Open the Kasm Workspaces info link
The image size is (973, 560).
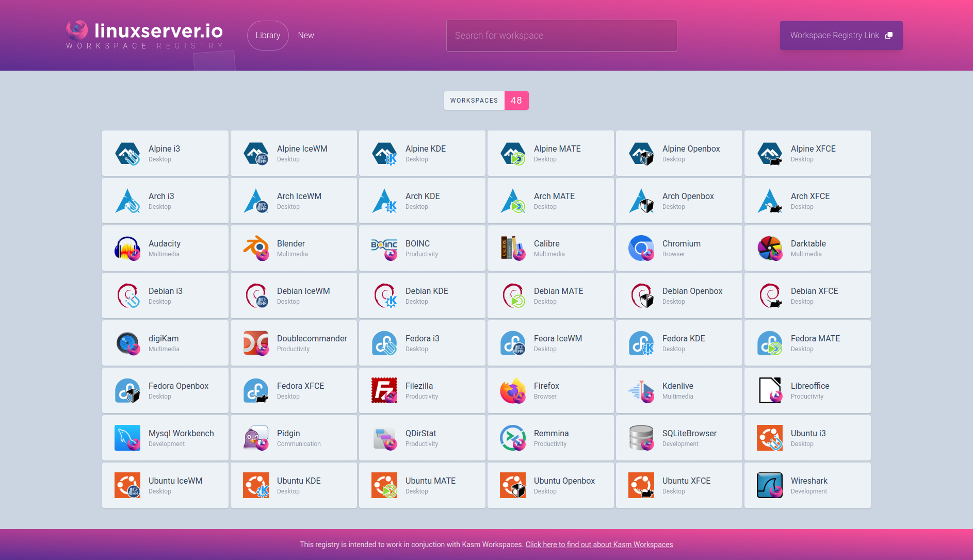pos(599,545)
